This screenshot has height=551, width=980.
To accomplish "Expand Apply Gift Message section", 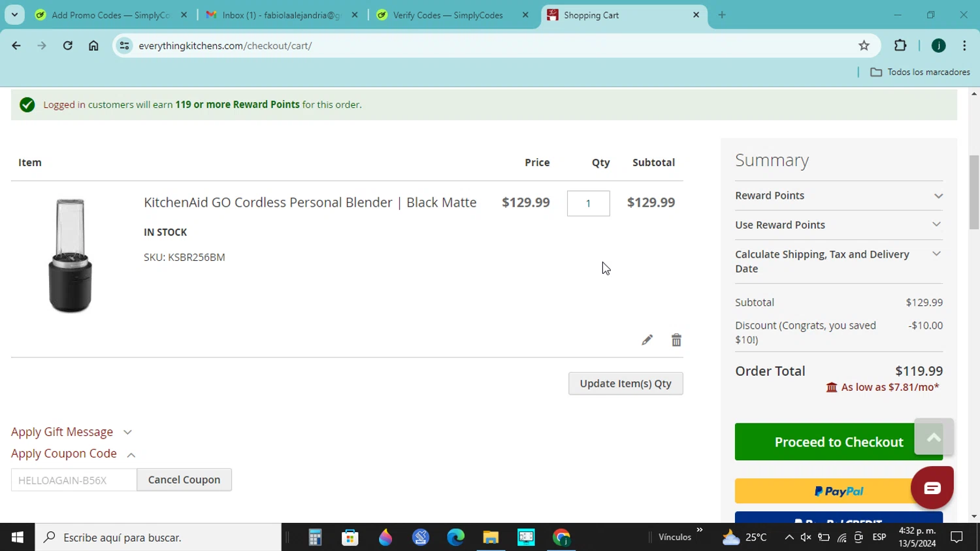I will (72, 432).
